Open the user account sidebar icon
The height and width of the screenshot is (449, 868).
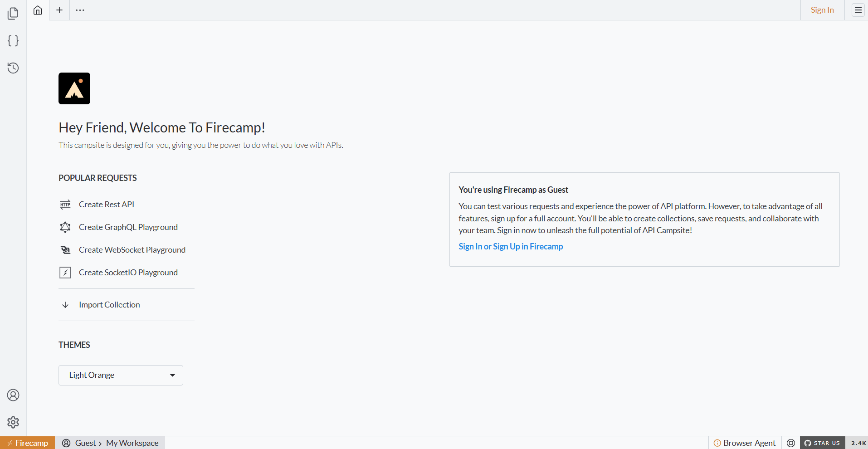click(13, 395)
